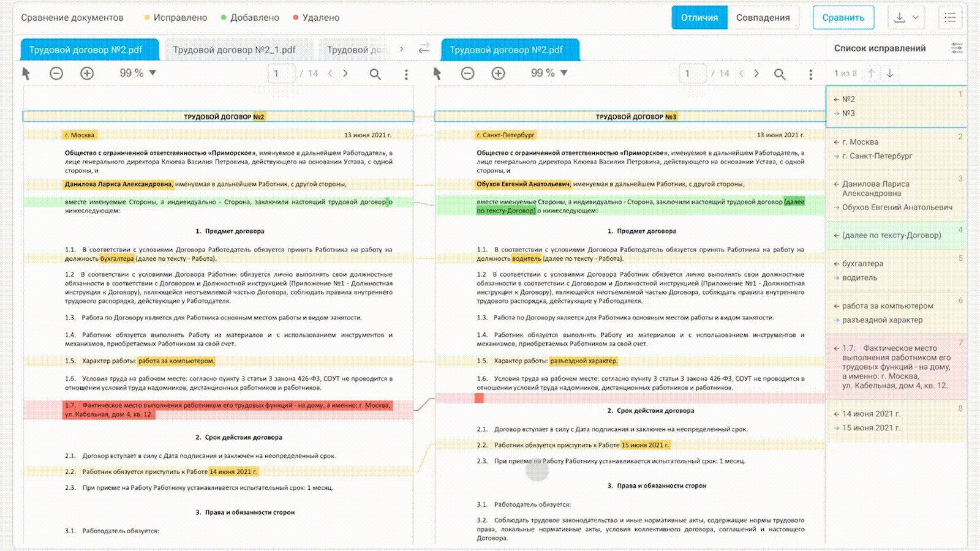Zoom out the left document
Screen dimensions: 980x551
tap(56, 73)
